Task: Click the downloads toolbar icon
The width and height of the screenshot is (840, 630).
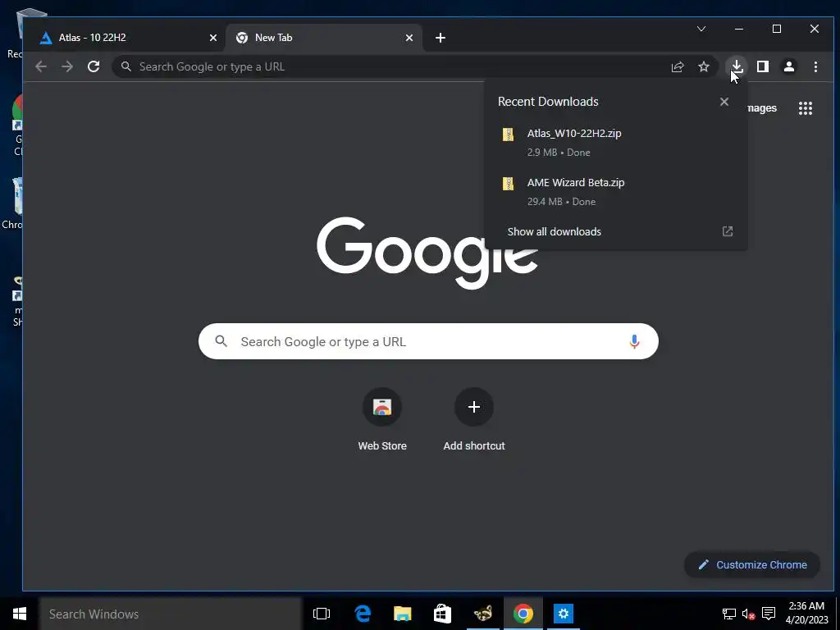Action: point(737,66)
